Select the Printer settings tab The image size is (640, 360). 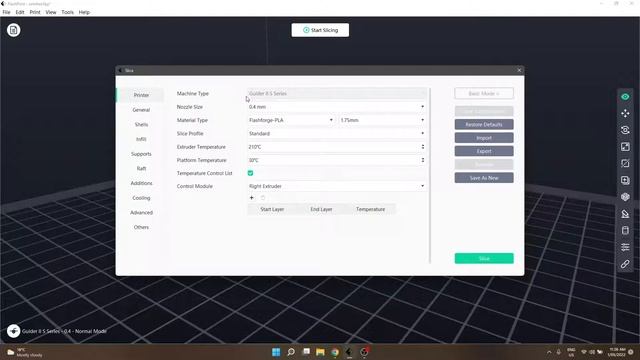[141, 95]
